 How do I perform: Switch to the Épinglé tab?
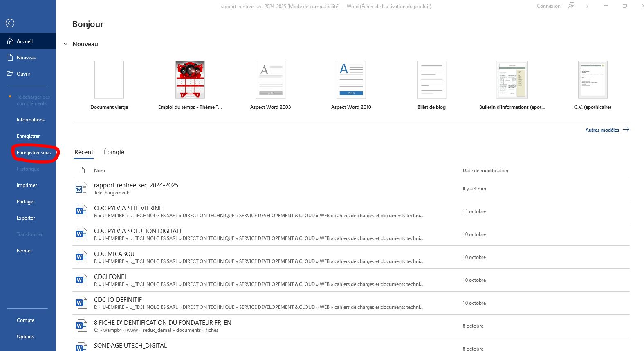[114, 152]
